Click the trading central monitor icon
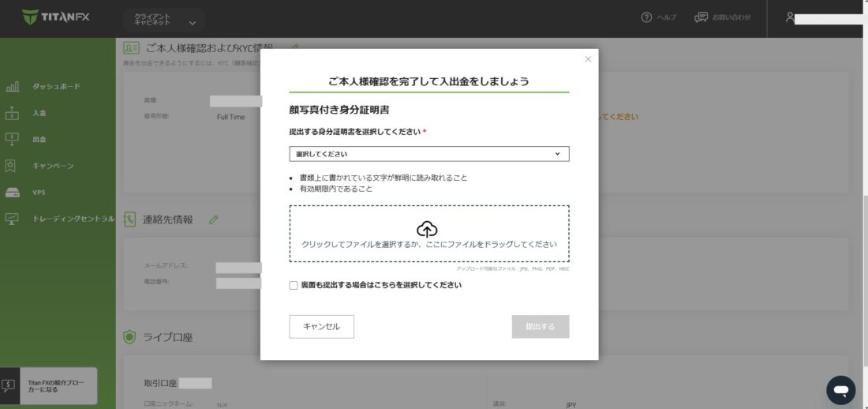Screen dimensions: 868x409 12,219
